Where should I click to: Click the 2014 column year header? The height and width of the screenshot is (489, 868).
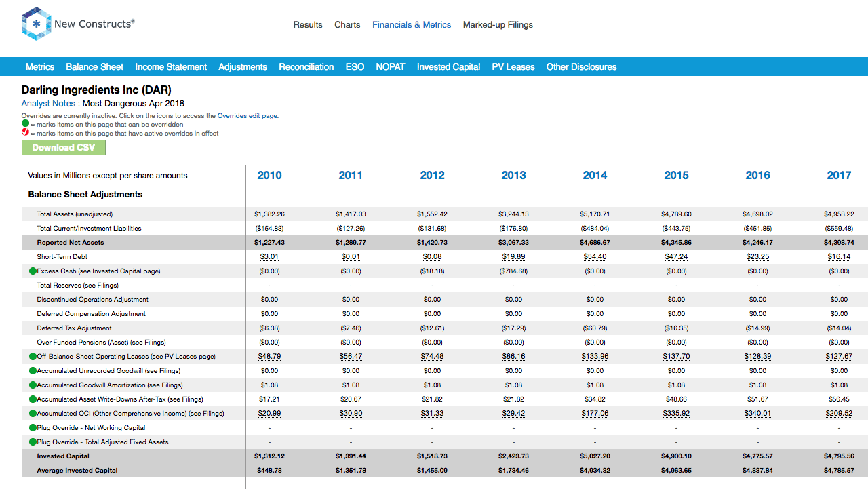click(x=595, y=175)
